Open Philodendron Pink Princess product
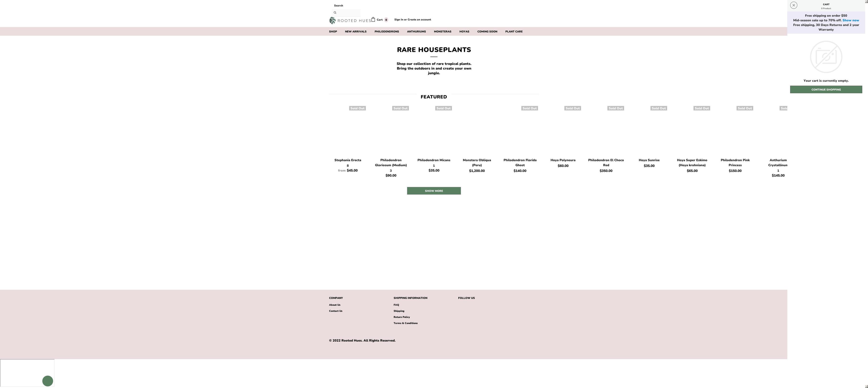This screenshot has width=868, height=388. (x=735, y=163)
